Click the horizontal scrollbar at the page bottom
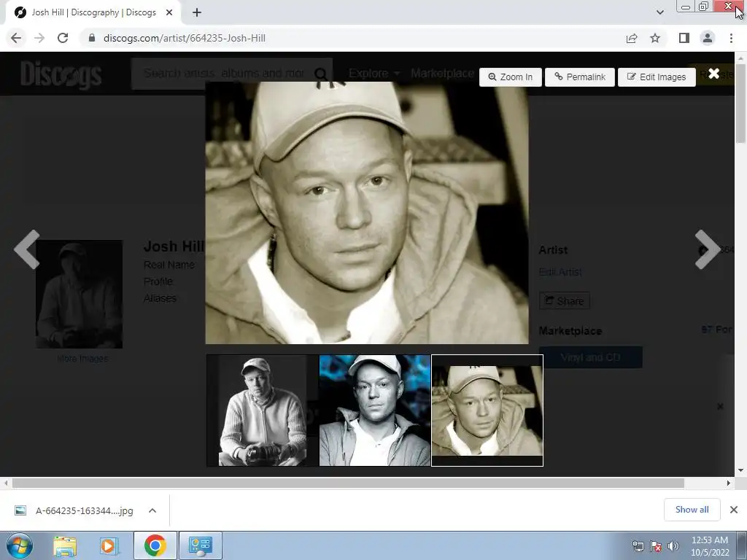Viewport: 747px width, 560px height. (348, 483)
